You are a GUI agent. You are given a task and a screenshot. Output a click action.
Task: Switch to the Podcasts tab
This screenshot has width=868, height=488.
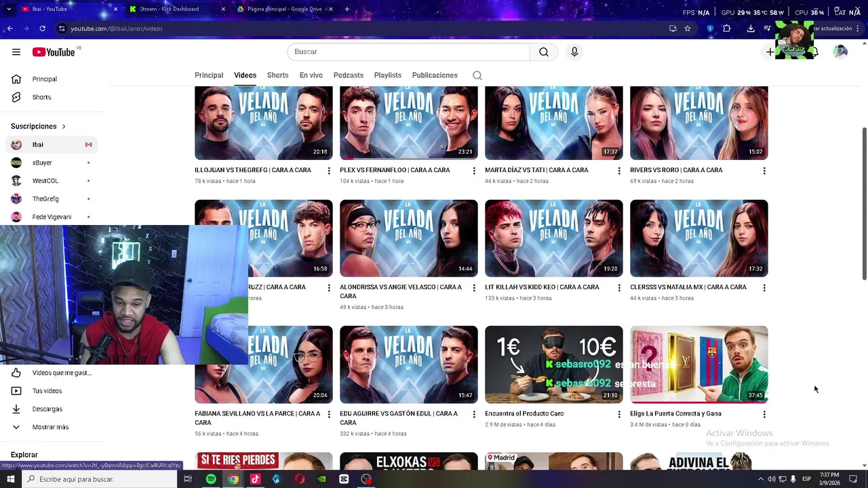pyautogui.click(x=349, y=75)
